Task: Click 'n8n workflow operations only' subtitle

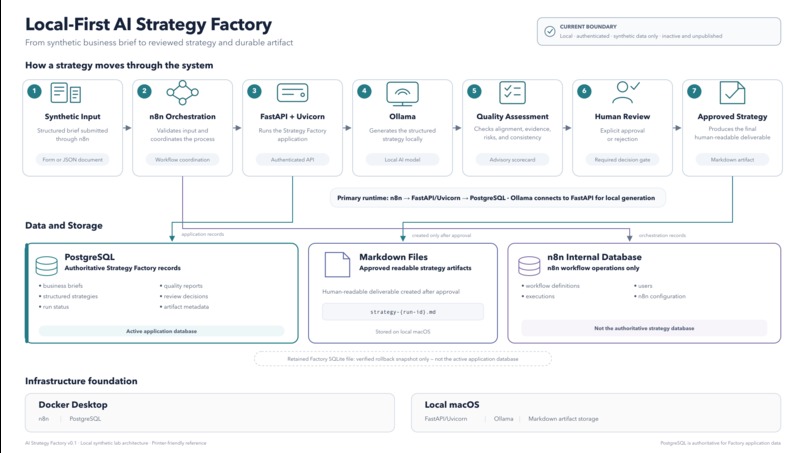Action: [x=593, y=268]
